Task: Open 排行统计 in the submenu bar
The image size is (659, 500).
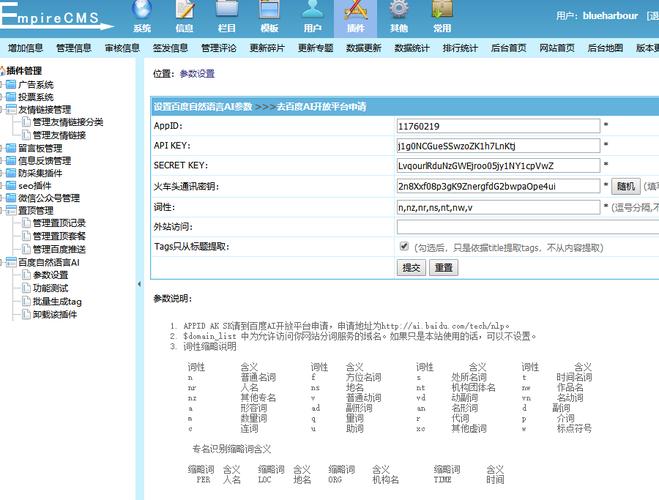Action: click(460, 48)
